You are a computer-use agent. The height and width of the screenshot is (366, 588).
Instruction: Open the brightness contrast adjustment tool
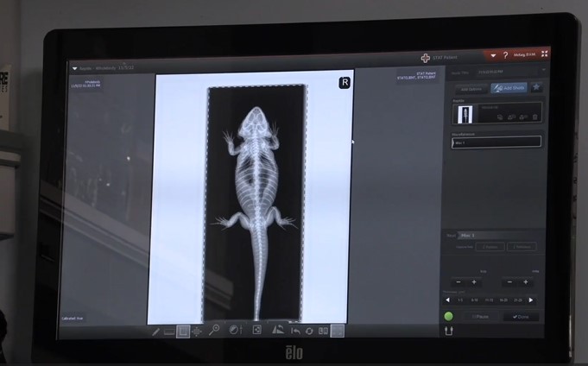(x=235, y=330)
